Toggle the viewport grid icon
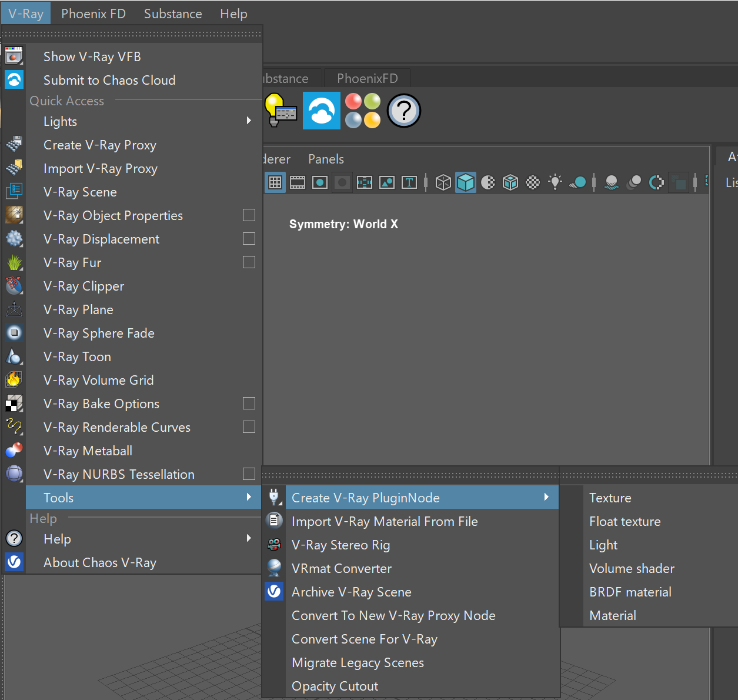The image size is (738, 700). click(275, 182)
